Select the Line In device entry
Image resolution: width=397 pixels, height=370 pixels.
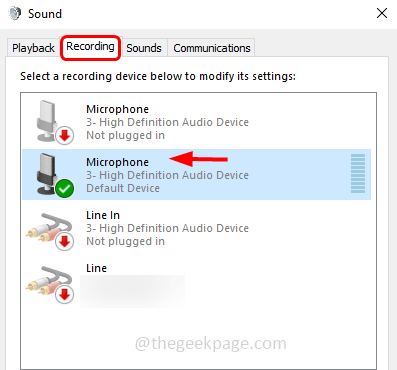[197, 228]
